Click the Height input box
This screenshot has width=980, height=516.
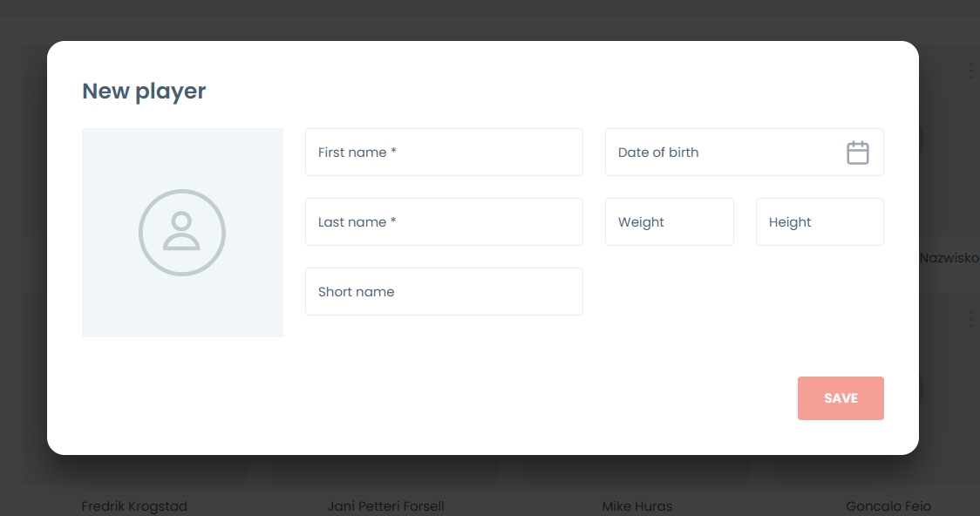click(819, 222)
